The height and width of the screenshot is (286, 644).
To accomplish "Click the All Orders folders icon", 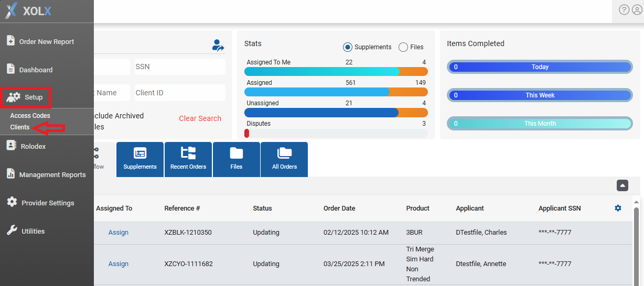I will click(285, 153).
